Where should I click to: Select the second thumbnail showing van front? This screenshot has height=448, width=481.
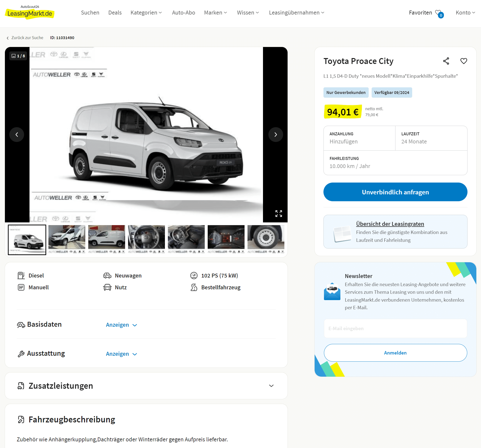pyautogui.click(x=67, y=239)
